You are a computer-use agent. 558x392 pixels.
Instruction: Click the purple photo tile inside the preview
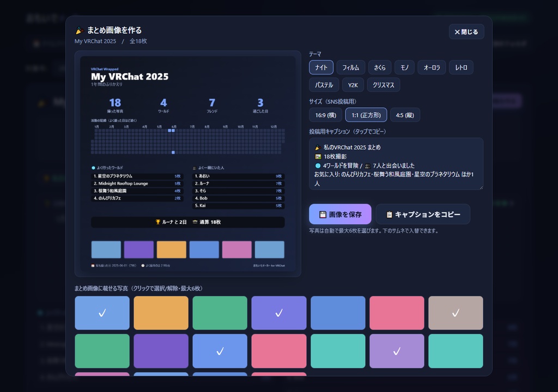(139, 249)
